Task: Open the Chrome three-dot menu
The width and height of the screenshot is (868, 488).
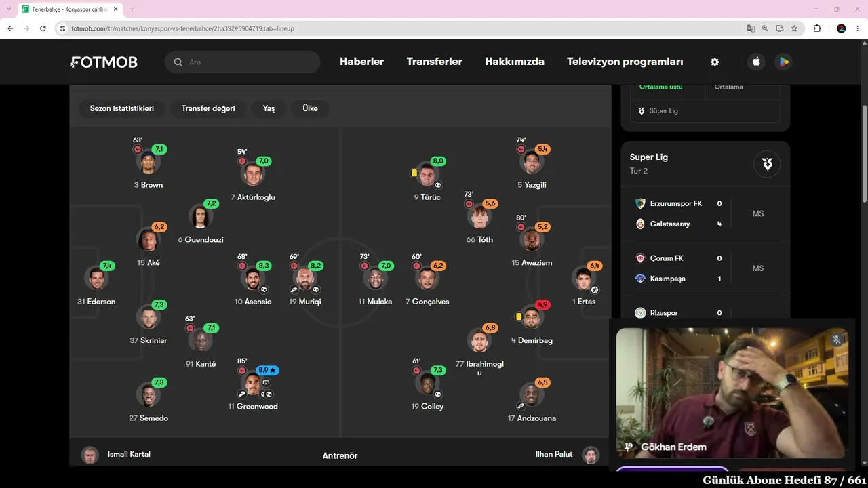Action: 858,28
